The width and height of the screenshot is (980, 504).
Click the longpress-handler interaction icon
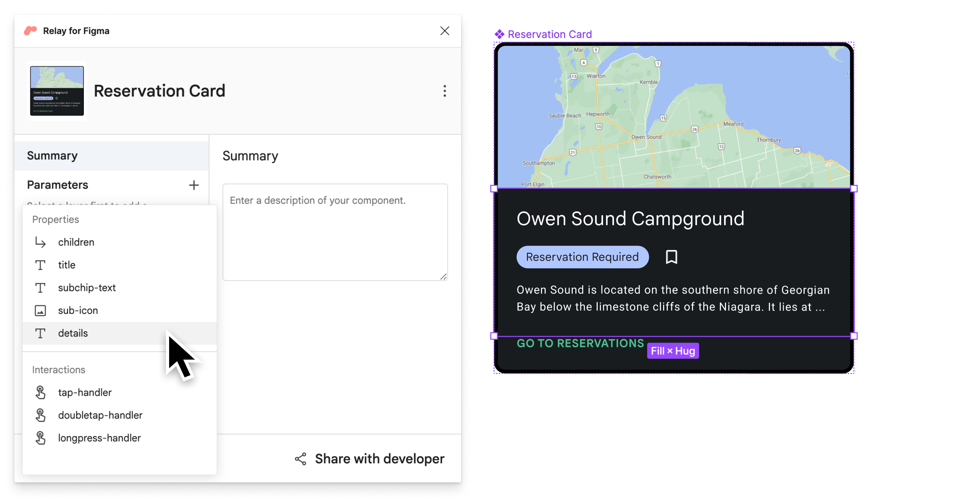pos(40,438)
